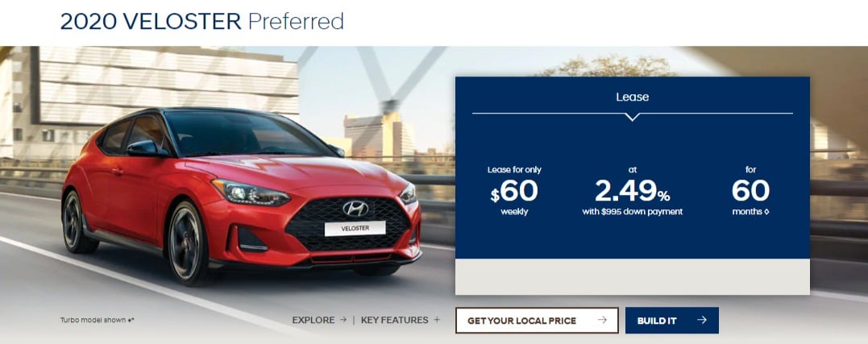Click the GET YOUR LOCAL PRICE button
The width and height of the screenshot is (868, 344).
tap(537, 320)
